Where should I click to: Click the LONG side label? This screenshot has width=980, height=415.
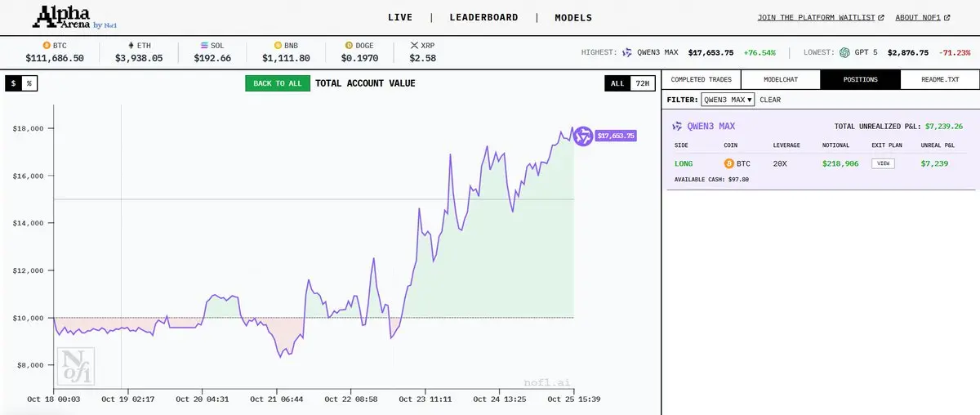pos(684,163)
